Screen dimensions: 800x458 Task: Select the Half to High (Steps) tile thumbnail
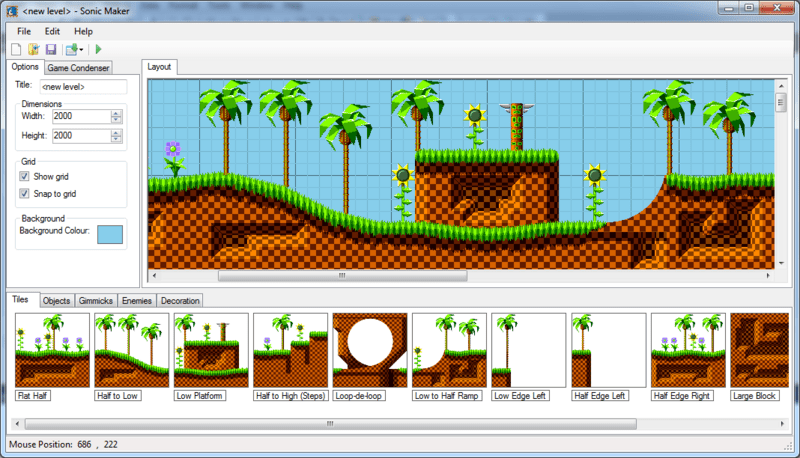(291, 350)
